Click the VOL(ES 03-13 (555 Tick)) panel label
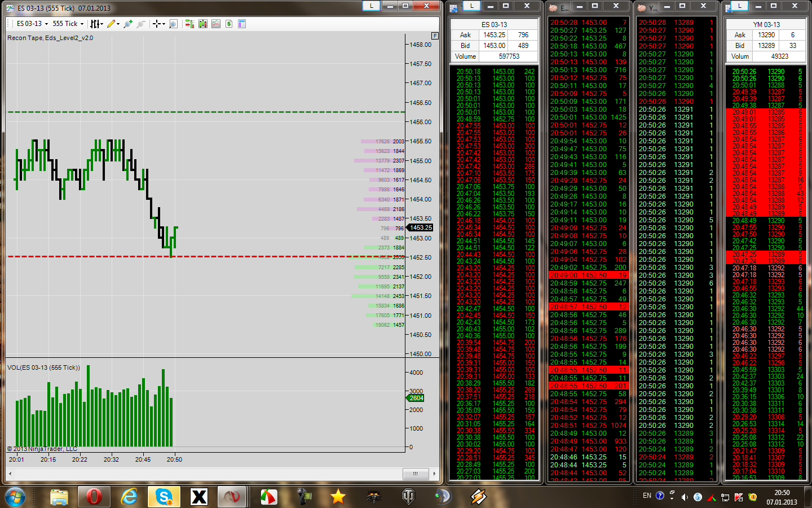The image size is (812, 508). point(43,367)
